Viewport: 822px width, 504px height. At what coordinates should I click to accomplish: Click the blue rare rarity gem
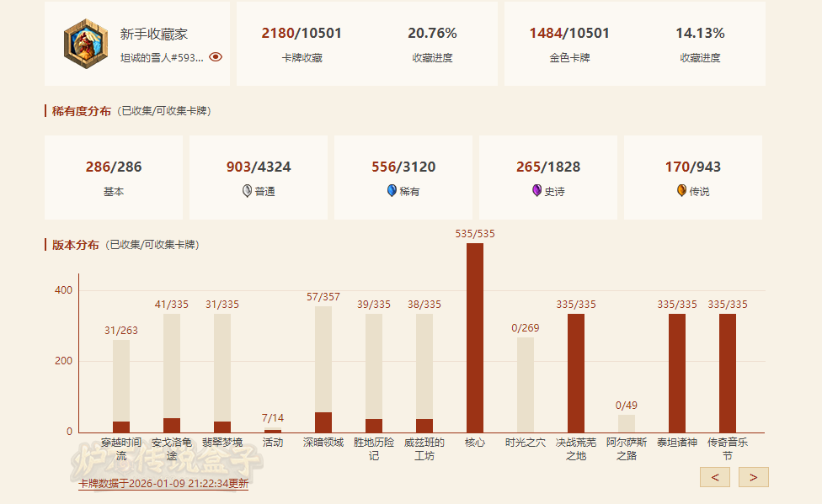tap(392, 191)
